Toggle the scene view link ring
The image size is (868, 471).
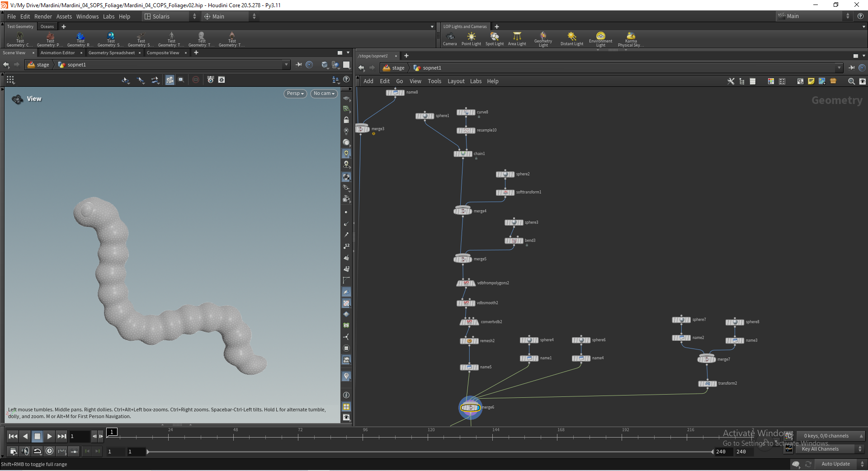[x=309, y=65]
